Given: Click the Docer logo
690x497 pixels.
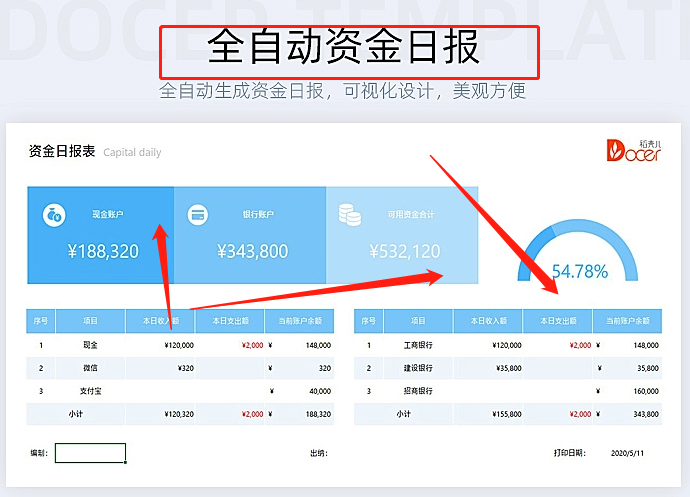Looking at the screenshot, I should tap(634, 150).
